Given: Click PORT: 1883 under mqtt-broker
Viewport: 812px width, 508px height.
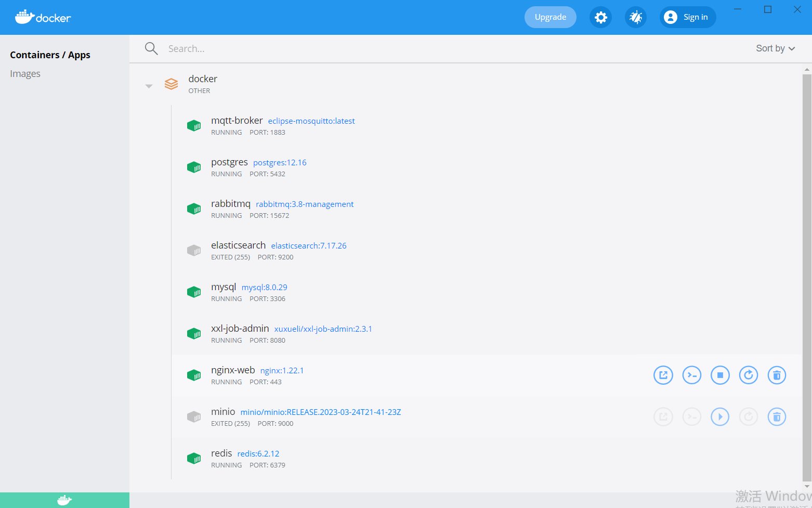Looking at the screenshot, I should point(267,132).
